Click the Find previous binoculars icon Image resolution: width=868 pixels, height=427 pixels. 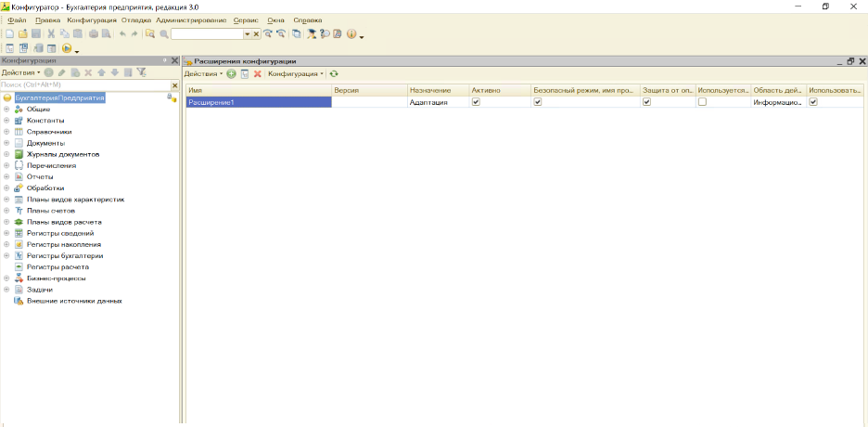281,34
